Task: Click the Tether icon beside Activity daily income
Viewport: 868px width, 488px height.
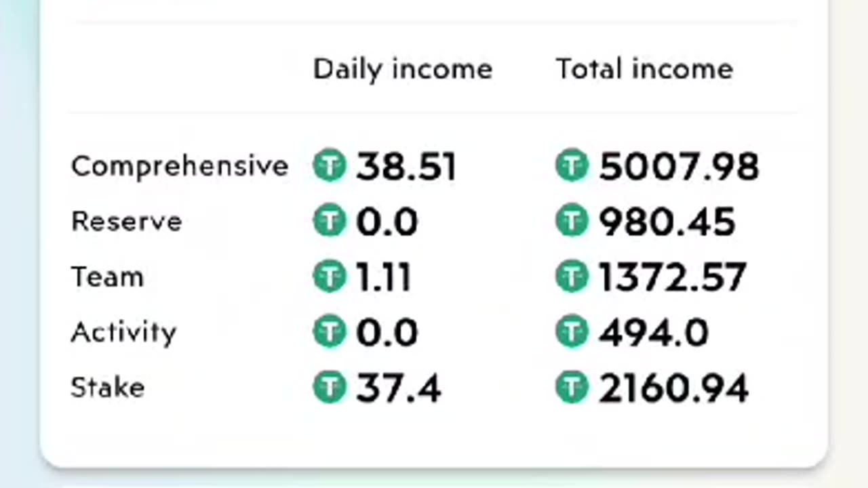Action: point(330,332)
